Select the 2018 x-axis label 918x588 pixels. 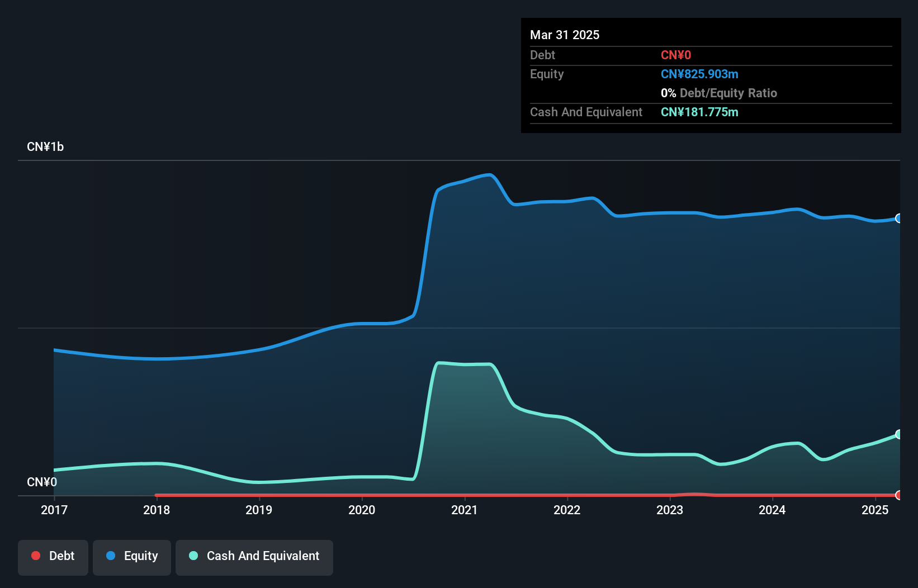pos(157,510)
